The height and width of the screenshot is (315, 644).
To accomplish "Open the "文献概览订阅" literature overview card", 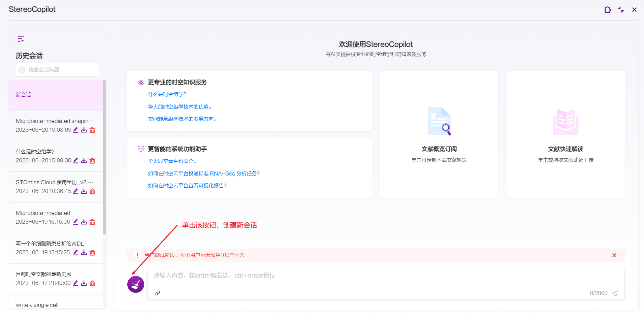I will [x=439, y=134].
